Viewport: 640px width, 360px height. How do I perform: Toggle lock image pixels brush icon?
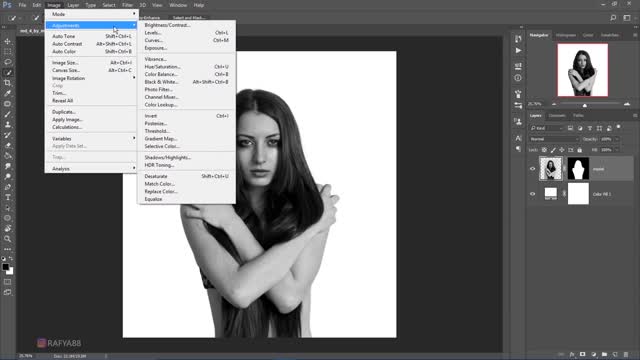pos(553,150)
